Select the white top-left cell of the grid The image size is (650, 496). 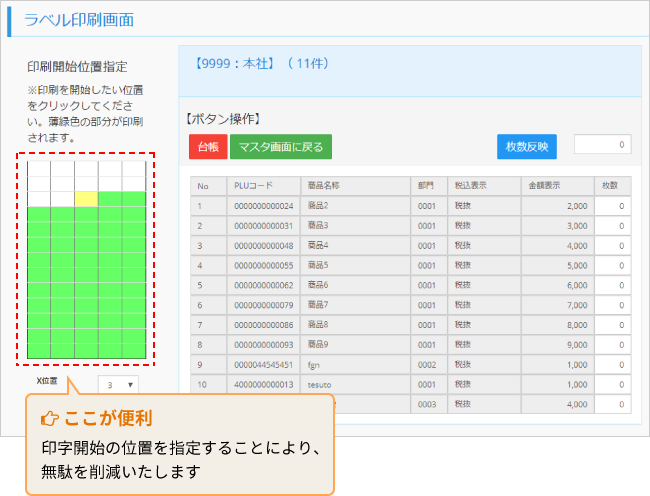pyautogui.click(x=39, y=169)
